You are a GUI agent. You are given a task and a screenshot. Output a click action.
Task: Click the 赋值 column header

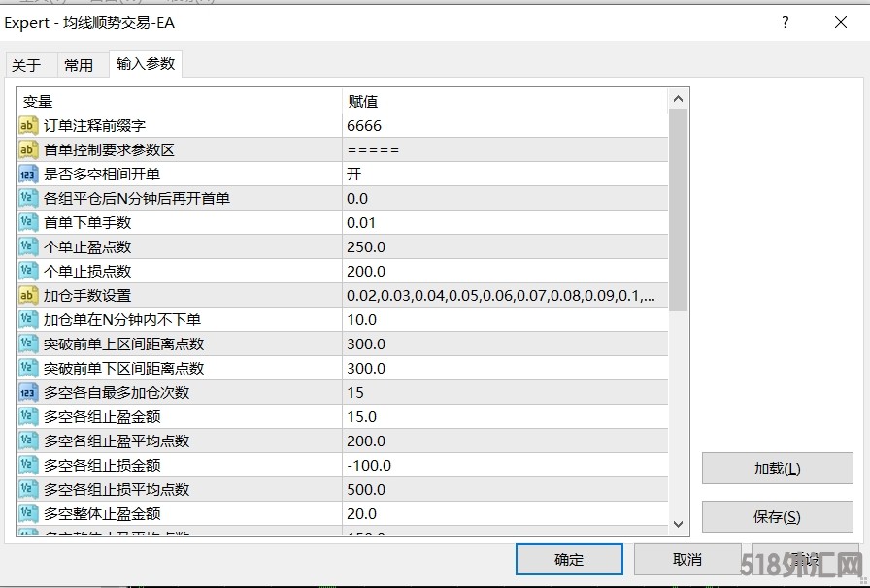[x=506, y=102]
